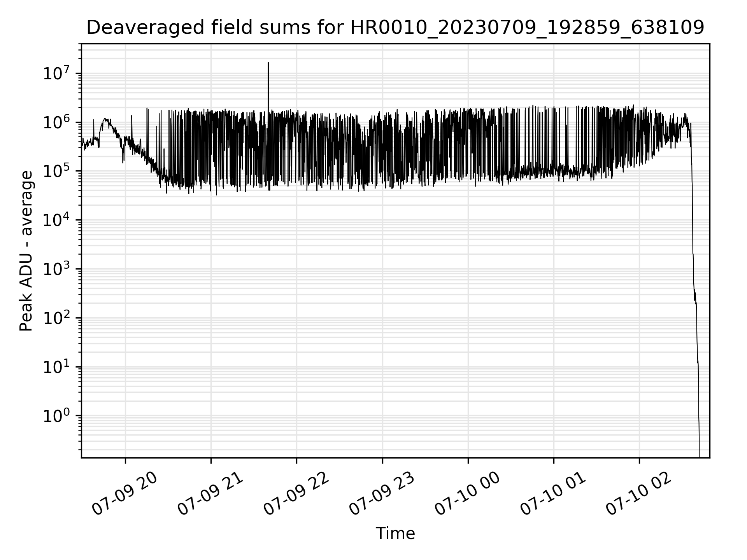
Task: Click the x tick label '07-09 20'
Action: click(124, 494)
